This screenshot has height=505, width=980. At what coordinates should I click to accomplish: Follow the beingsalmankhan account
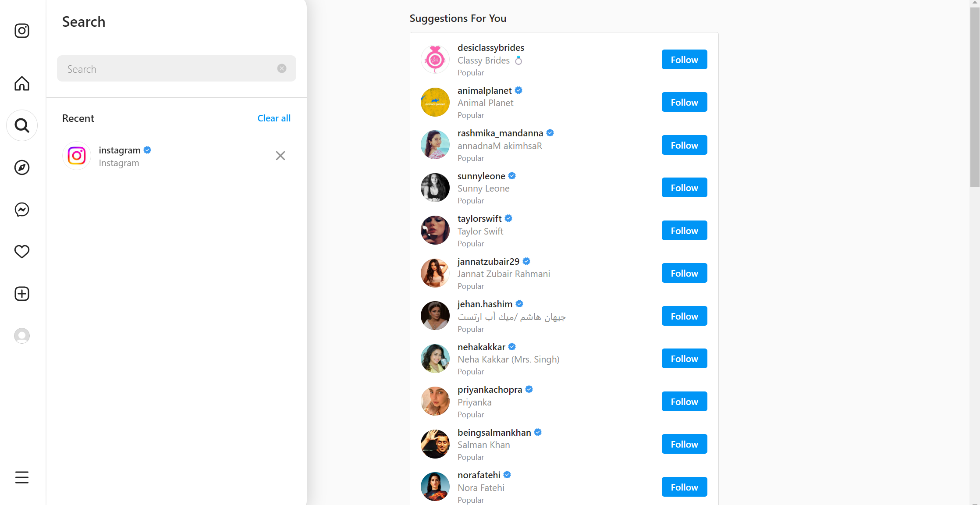[x=685, y=445]
